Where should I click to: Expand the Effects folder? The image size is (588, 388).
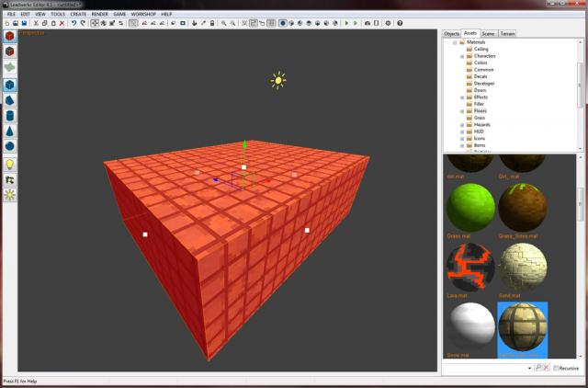[462, 97]
